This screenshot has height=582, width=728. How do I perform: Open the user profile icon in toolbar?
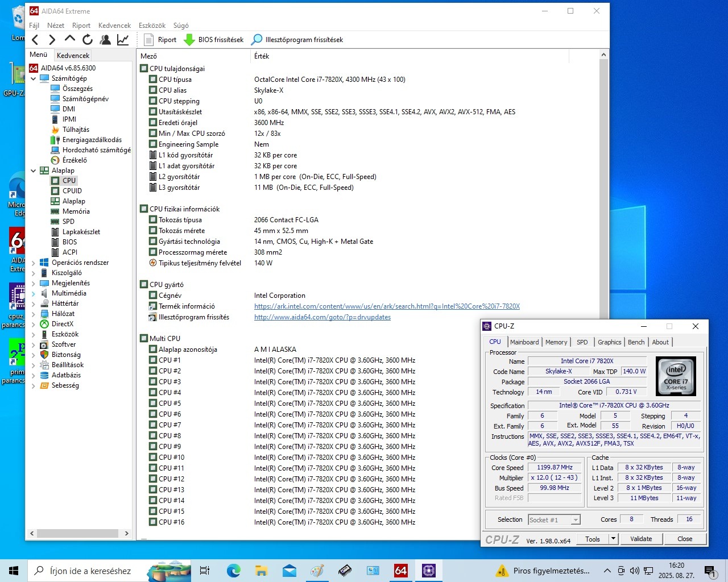tap(105, 40)
